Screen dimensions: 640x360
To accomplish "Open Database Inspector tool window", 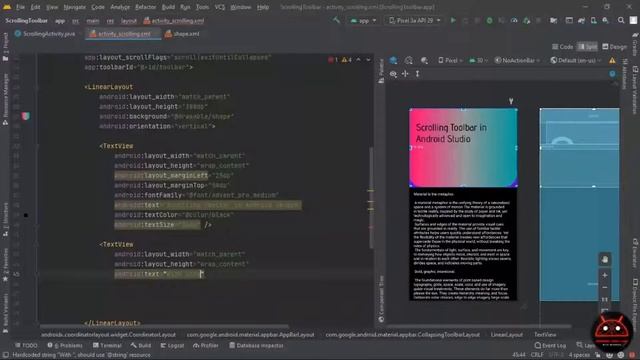I will [256, 345].
